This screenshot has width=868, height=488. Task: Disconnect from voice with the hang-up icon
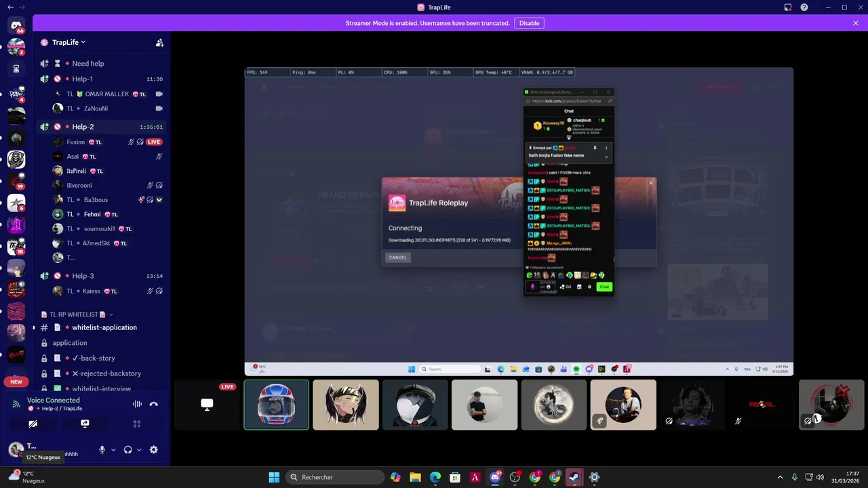[154, 404]
